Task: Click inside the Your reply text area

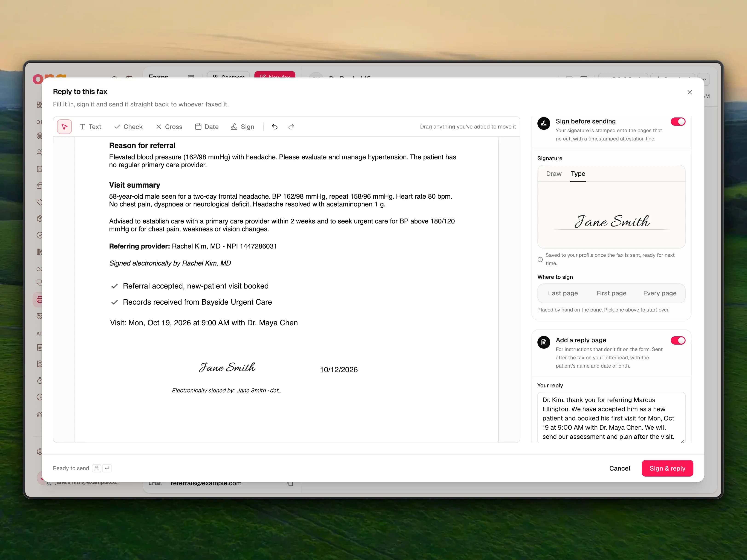Action: pyautogui.click(x=611, y=418)
